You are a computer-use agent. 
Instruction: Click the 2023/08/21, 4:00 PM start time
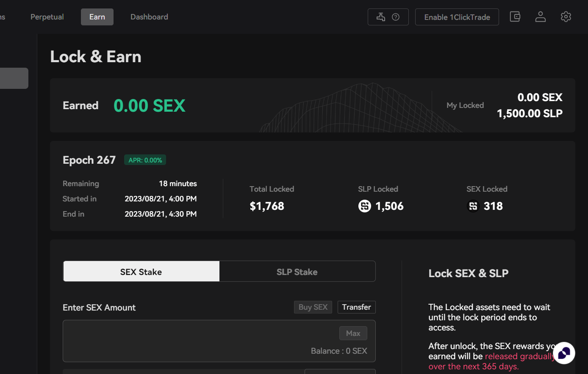[161, 199]
